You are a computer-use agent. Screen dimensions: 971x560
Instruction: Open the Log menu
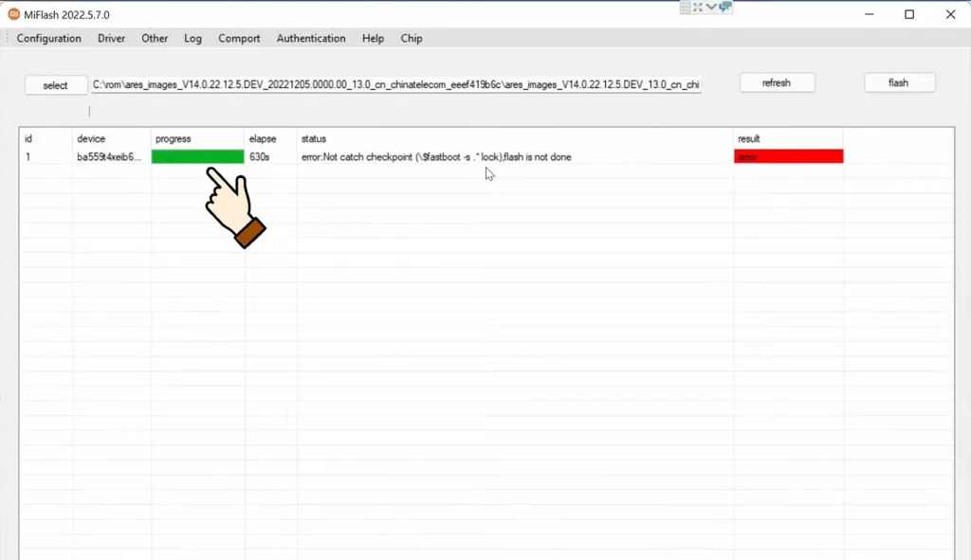coord(193,39)
